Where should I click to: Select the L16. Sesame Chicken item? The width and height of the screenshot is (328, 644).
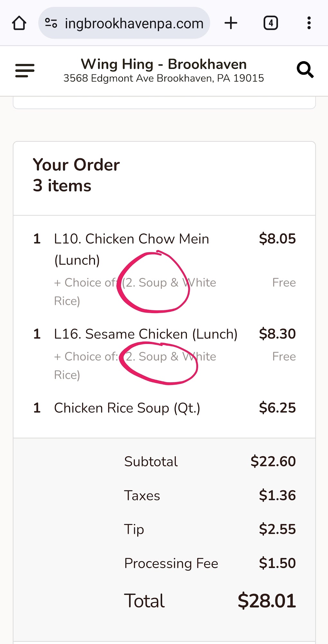coord(146,334)
